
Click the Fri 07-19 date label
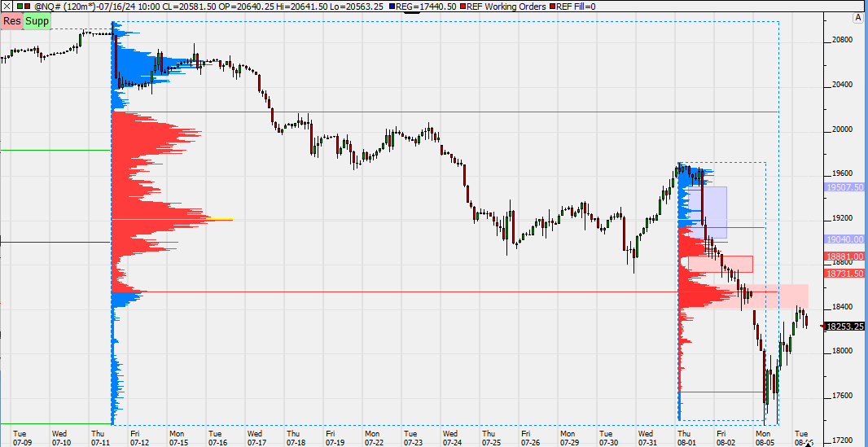coord(334,437)
